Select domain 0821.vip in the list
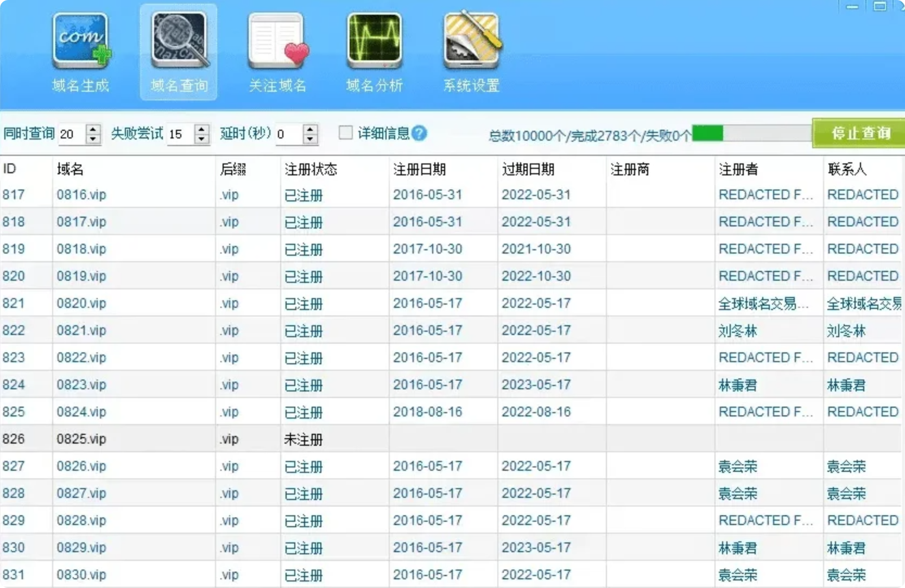The height and width of the screenshot is (588, 905). click(81, 330)
